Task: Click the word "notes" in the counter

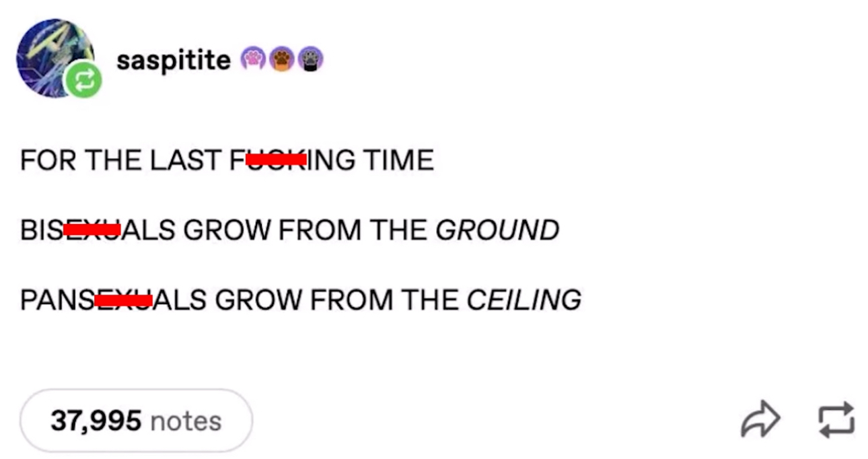Action: 186,421
